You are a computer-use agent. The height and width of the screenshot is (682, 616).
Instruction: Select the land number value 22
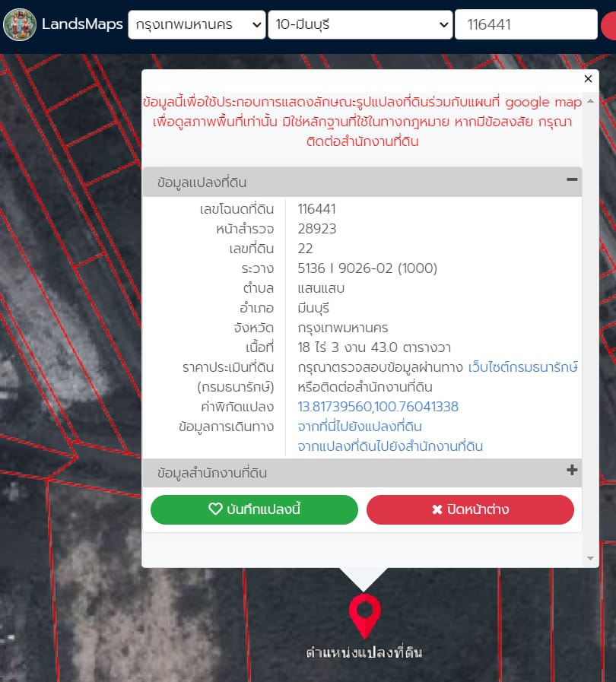click(306, 249)
